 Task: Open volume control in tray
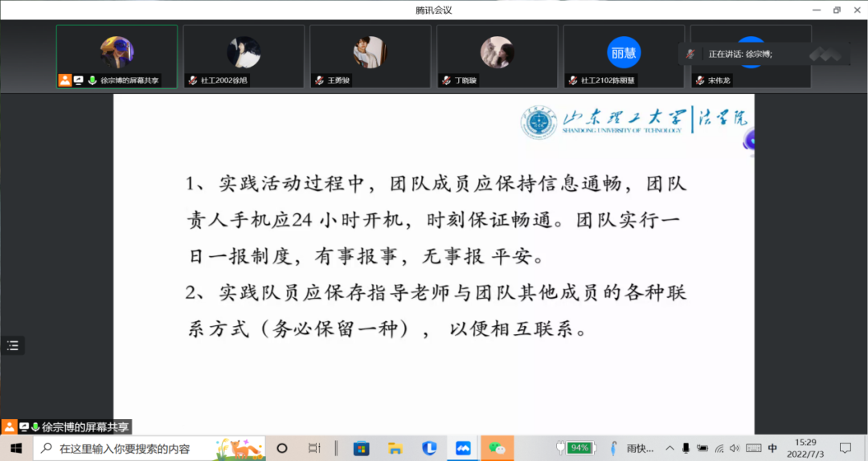pyautogui.click(x=735, y=448)
